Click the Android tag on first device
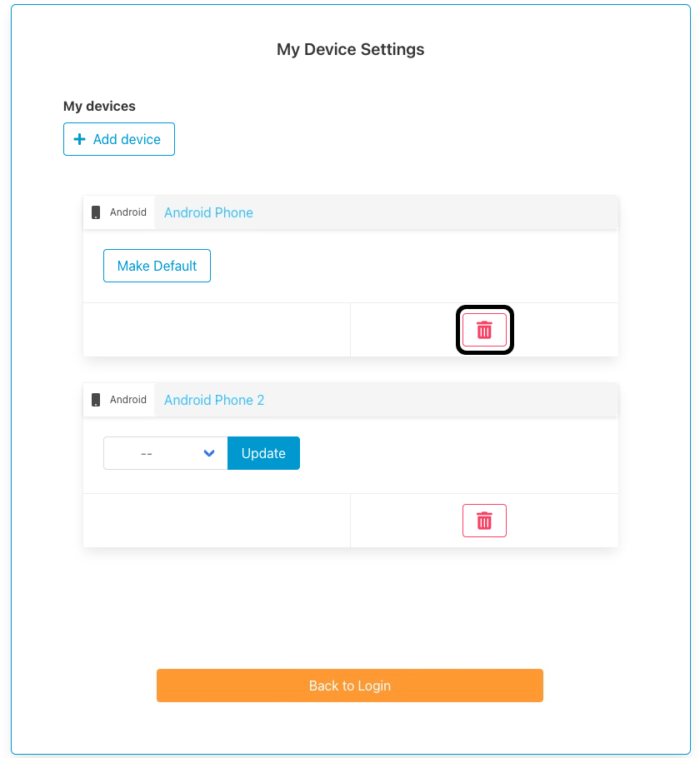The image size is (700, 758). (128, 212)
